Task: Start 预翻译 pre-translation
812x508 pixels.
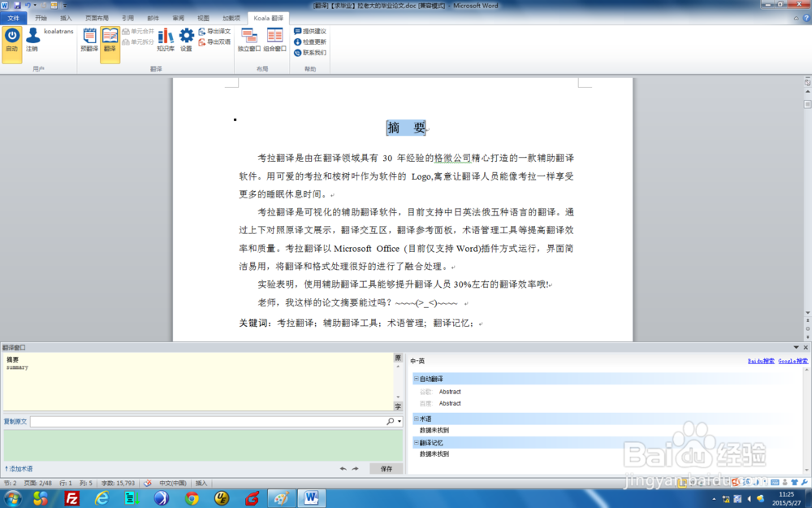Action: click(x=89, y=41)
